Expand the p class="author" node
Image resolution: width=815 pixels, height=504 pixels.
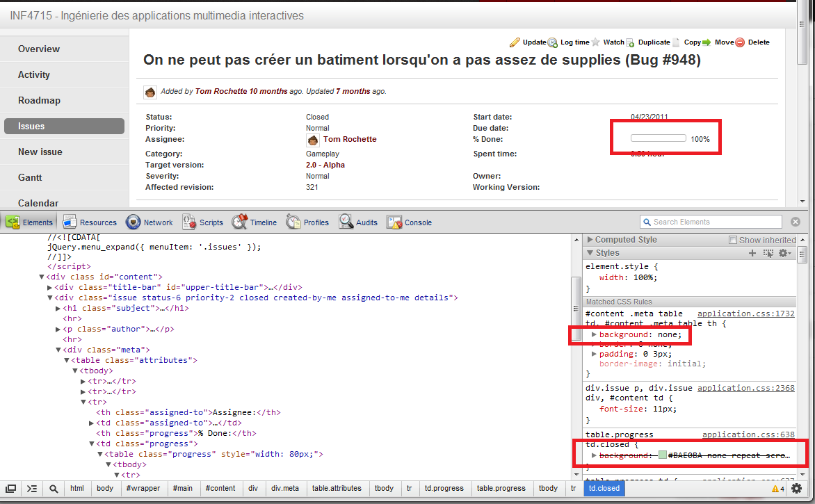[x=58, y=330]
